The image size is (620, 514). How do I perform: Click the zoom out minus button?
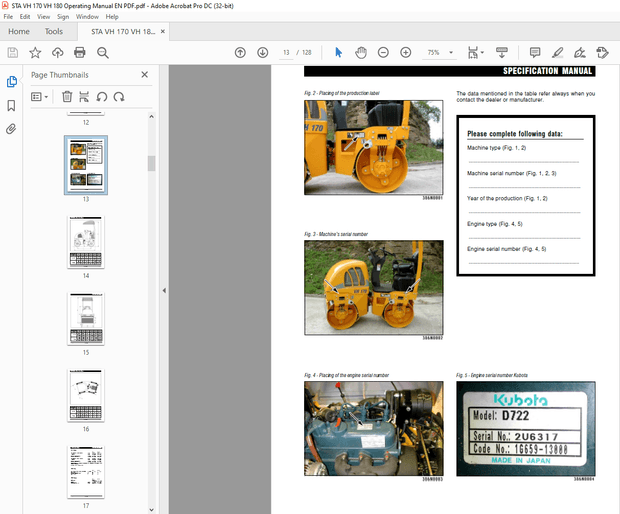[383, 52]
